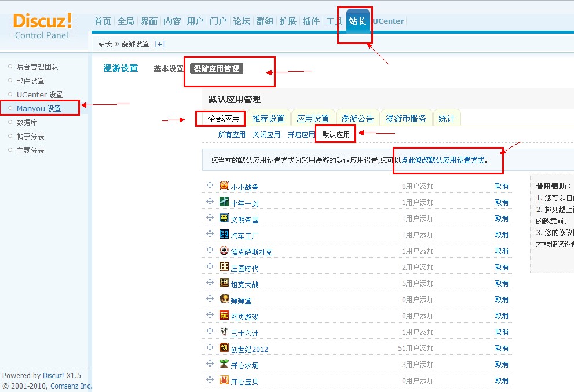Screen dimensions: 574x392
Task: Click the 庄园时代 app icon
Action: point(224,266)
